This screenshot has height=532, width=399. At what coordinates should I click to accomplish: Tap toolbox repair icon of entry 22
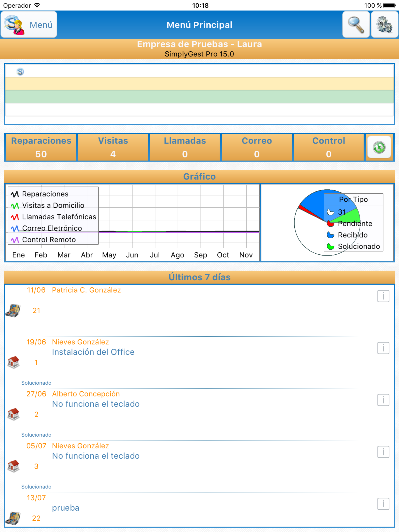(x=13, y=518)
